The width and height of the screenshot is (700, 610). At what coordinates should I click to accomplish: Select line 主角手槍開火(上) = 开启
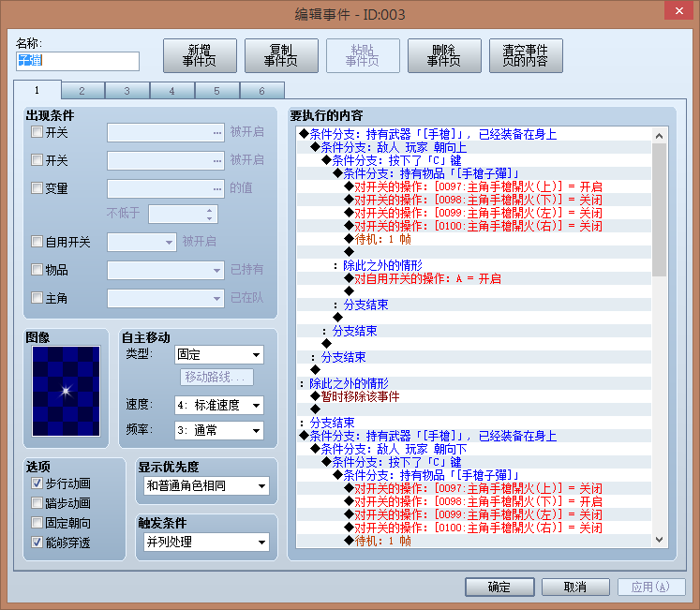point(474,186)
